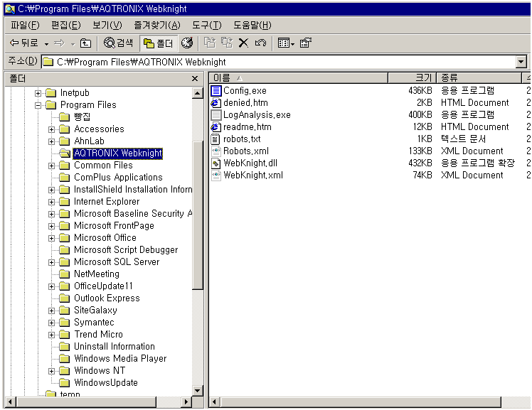Select the AQTRONIX Webknight tree folder
The image size is (532, 410).
tap(118, 153)
